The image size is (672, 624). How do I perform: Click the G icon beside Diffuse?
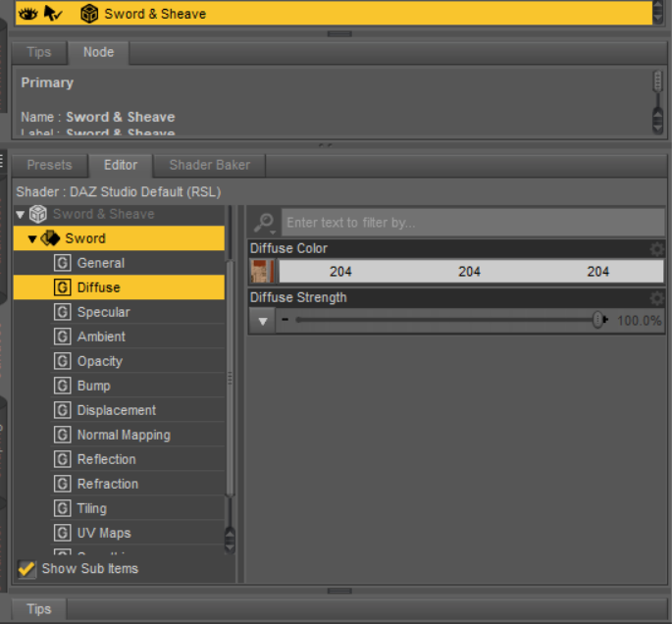pos(63,287)
